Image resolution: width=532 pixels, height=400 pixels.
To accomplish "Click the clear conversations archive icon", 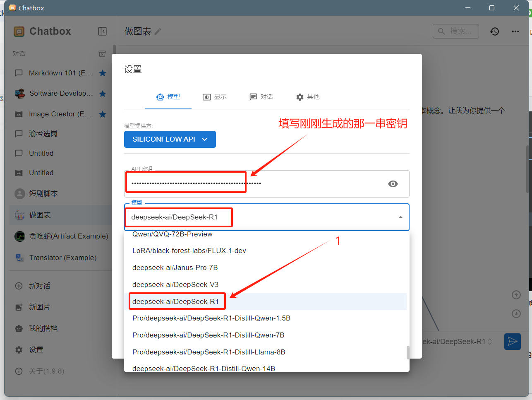I will [x=102, y=54].
